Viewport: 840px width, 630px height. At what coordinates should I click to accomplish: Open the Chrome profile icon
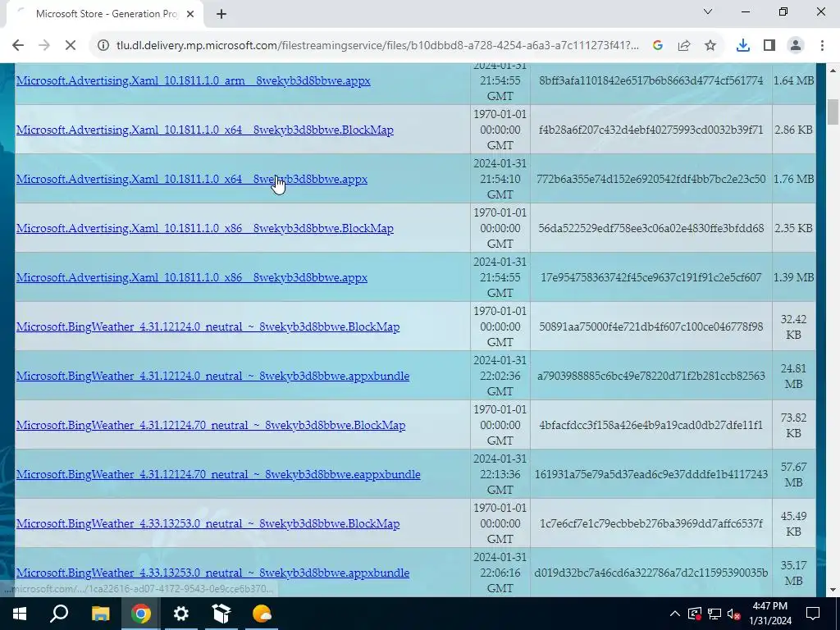pyautogui.click(x=796, y=46)
